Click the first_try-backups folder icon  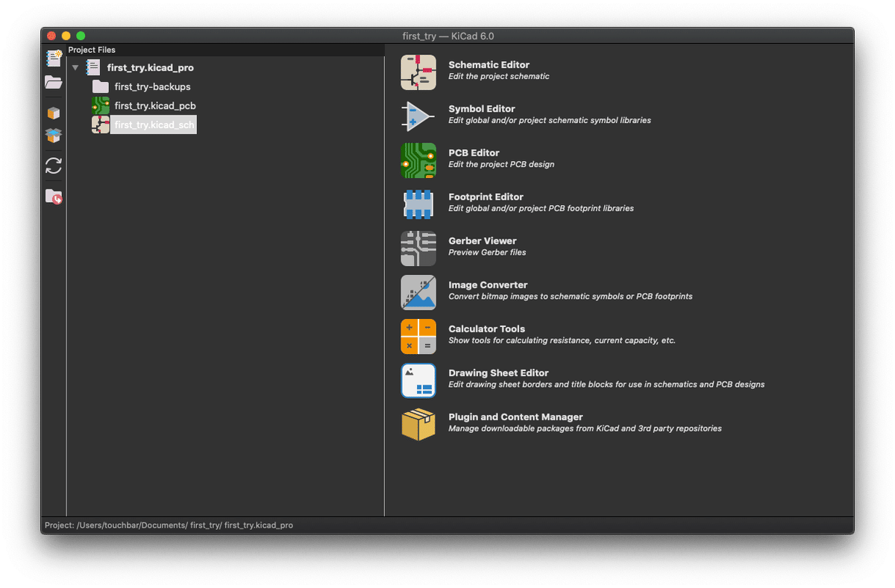(101, 86)
